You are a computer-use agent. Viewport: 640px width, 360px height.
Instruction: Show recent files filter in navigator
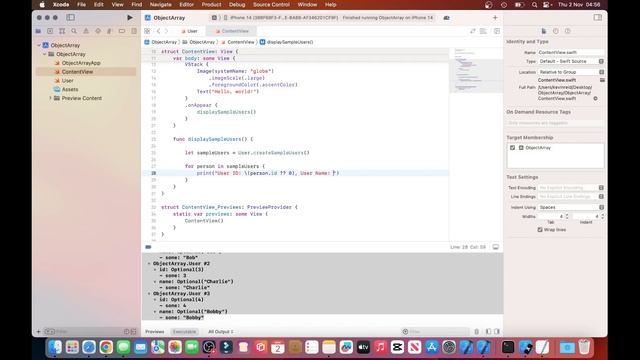click(x=127, y=331)
